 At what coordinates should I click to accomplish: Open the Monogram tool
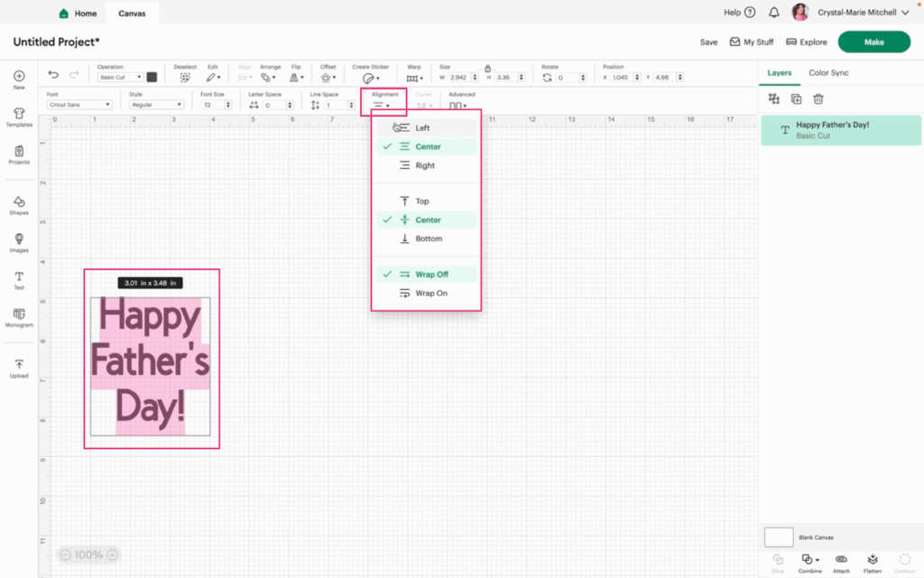[x=19, y=316]
